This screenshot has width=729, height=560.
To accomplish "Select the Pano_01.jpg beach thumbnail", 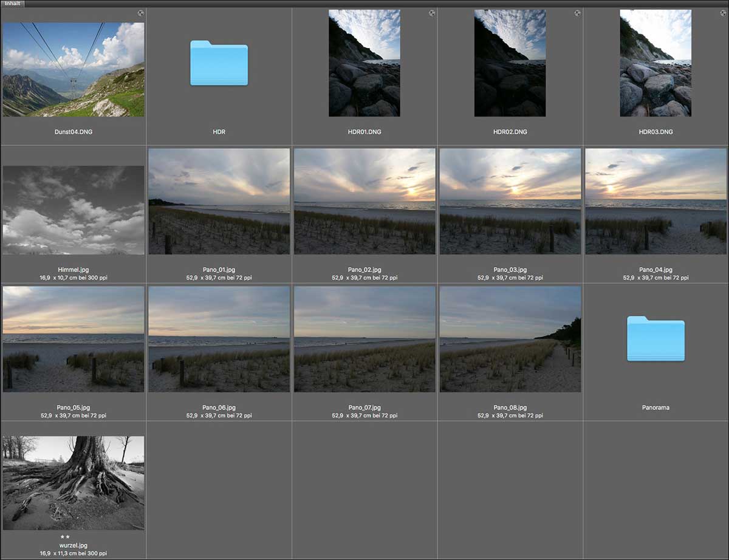I will coord(219,201).
